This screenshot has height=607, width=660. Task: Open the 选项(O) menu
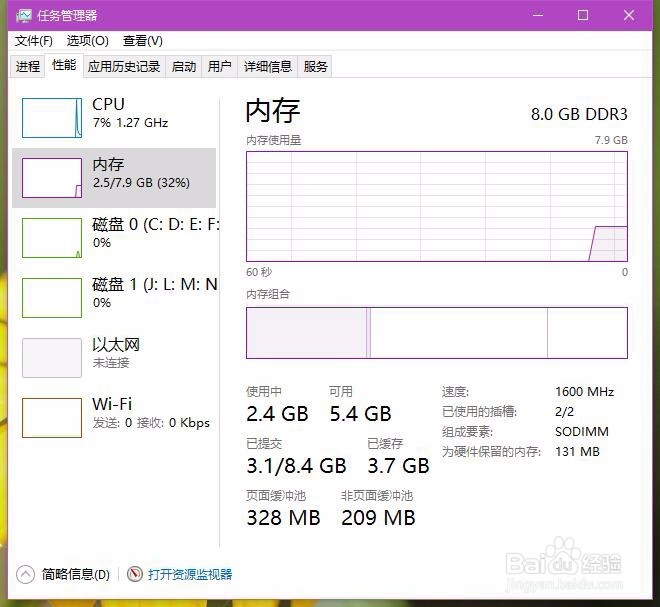pyautogui.click(x=88, y=41)
